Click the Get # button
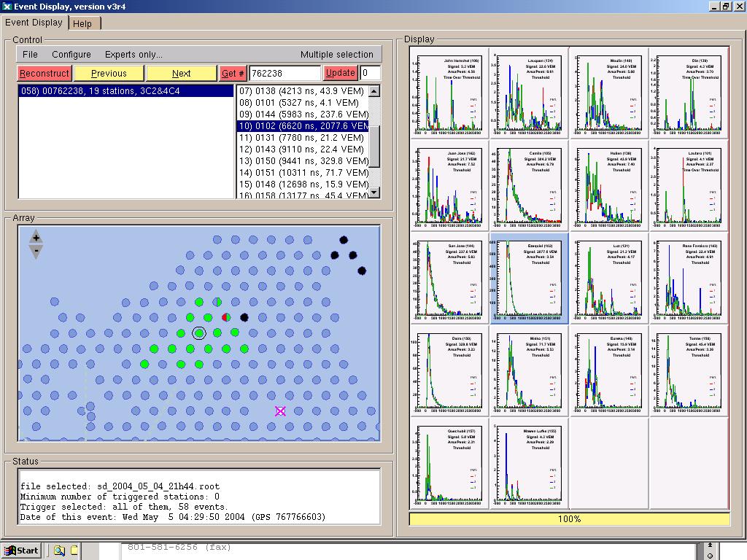The image size is (747, 560). pyautogui.click(x=233, y=74)
